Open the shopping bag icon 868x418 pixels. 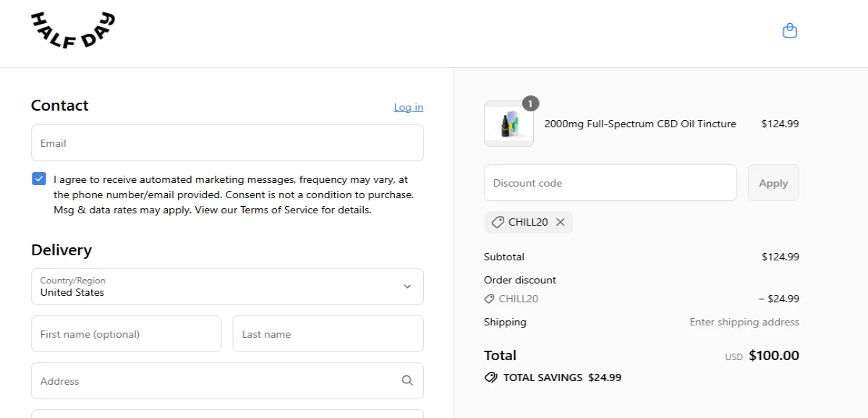790,30
